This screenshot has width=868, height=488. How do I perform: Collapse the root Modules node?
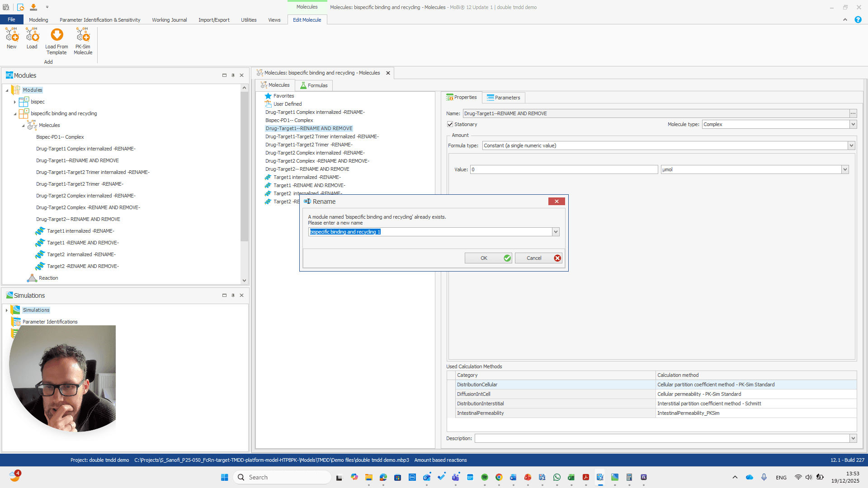pos(7,90)
